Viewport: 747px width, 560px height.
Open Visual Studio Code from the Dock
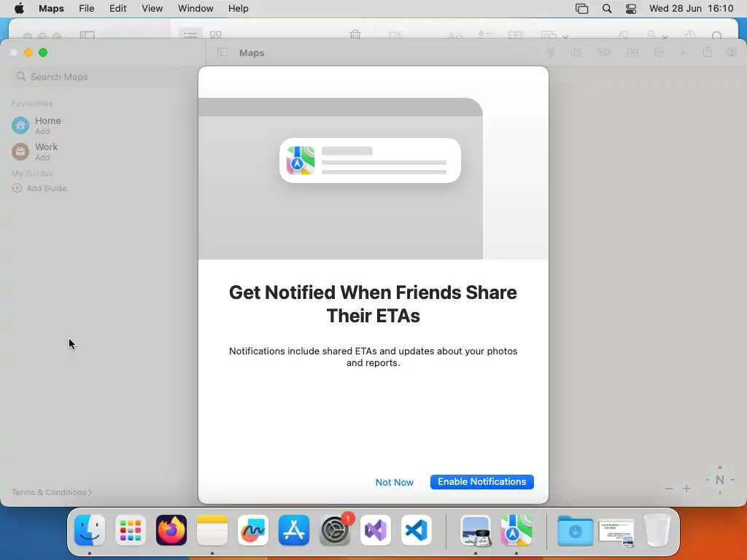417,530
